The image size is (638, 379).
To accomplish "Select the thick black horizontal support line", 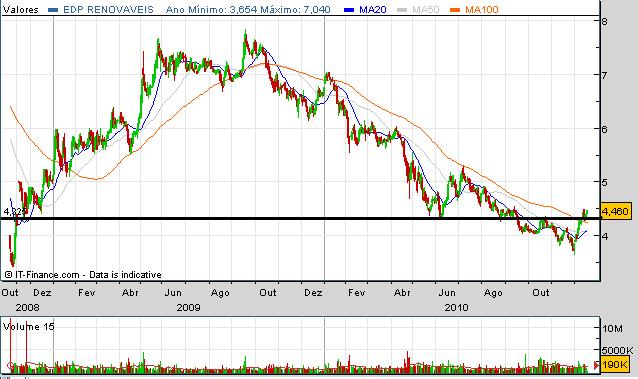I will 300,219.
